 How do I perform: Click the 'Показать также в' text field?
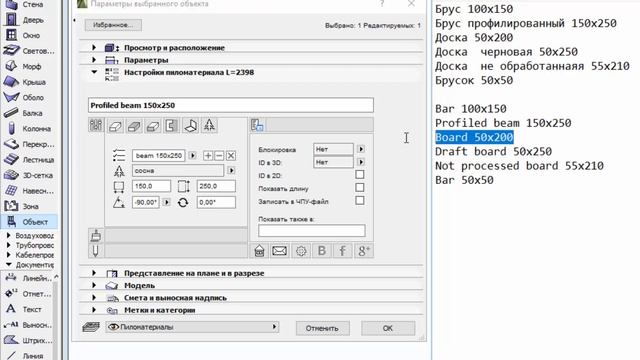click(311, 231)
